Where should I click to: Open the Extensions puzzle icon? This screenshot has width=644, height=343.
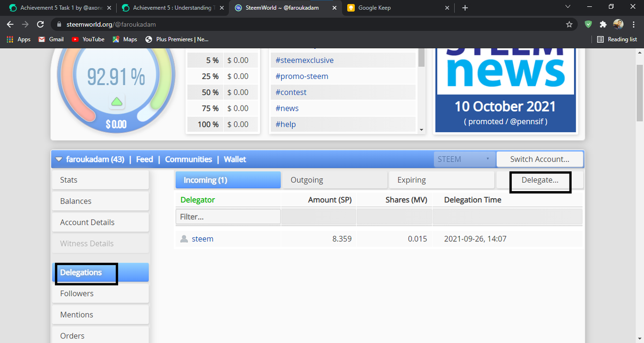tap(603, 24)
